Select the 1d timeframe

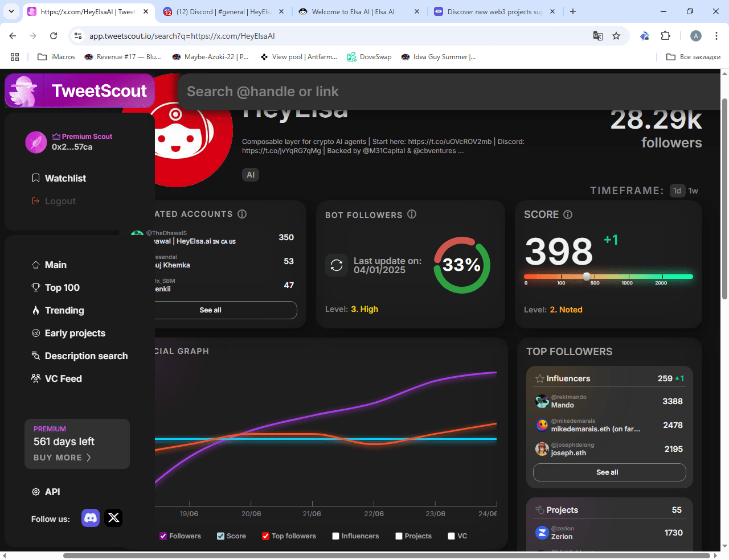pos(677,191)
